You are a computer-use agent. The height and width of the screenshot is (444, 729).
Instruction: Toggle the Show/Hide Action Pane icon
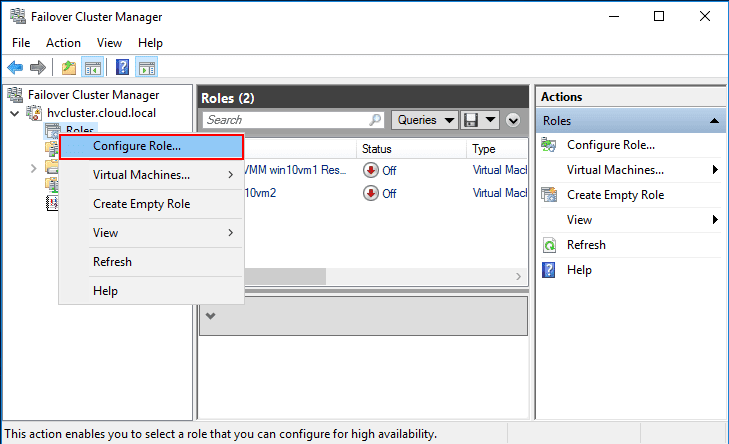coord(147,68)
